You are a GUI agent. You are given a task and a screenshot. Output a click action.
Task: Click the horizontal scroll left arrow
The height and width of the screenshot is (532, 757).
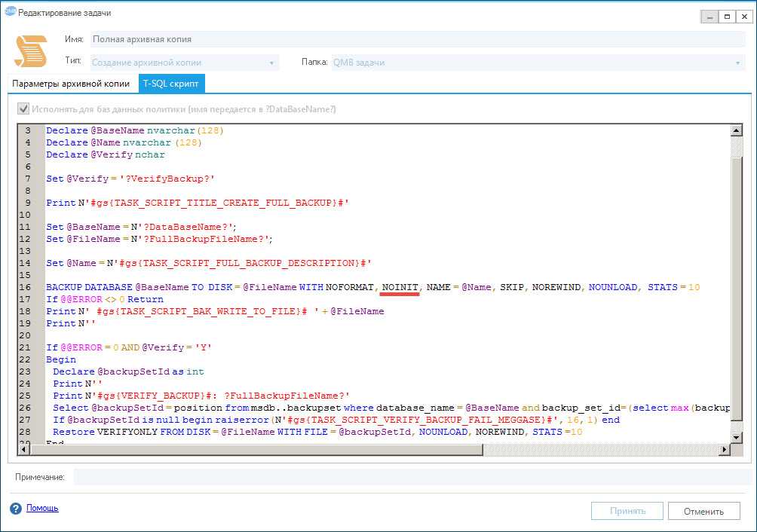(x=23, y=450)
